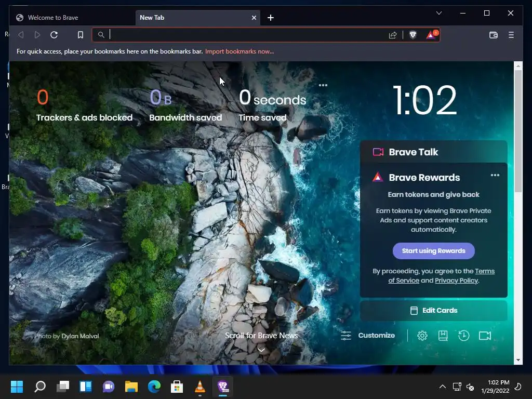This screenshot has width=532, height=399.
Task: Click the Trackers & ads blocked stat
Action: (x=84, y=105)
